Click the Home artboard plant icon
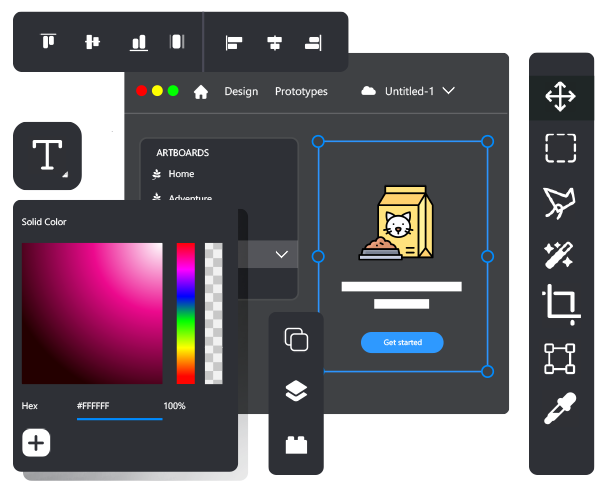The image size is (600, 487). [x=157, y=174]
